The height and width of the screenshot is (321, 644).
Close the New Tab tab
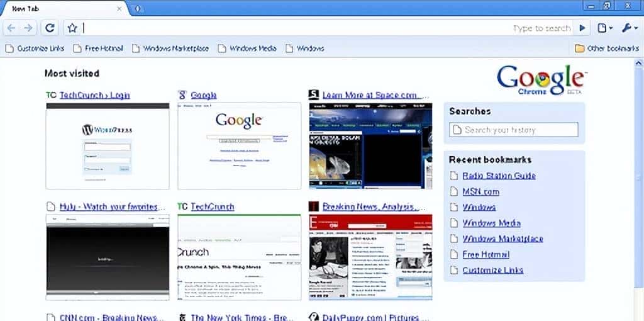pyautogui.click(x=119, y=9)
